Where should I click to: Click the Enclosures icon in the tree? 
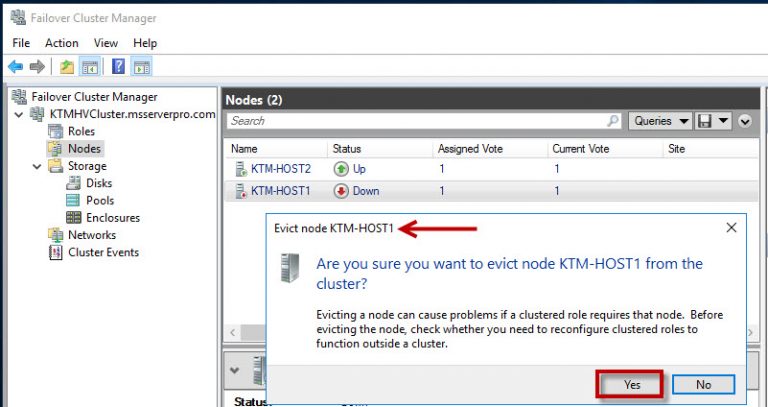click(x=73, y=217)
